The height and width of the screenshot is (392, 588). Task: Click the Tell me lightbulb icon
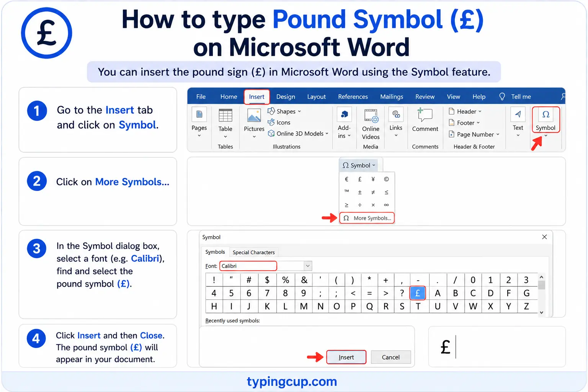[x=502, y=96]
